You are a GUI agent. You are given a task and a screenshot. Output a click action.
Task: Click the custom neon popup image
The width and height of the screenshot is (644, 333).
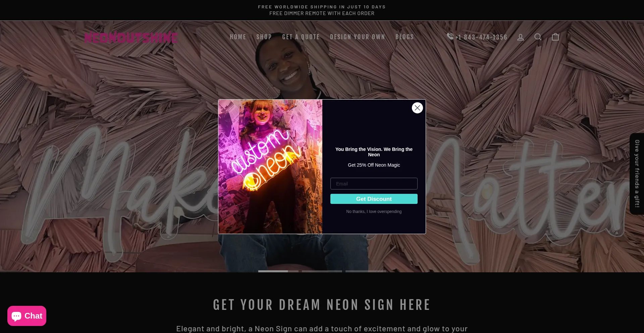270,167
